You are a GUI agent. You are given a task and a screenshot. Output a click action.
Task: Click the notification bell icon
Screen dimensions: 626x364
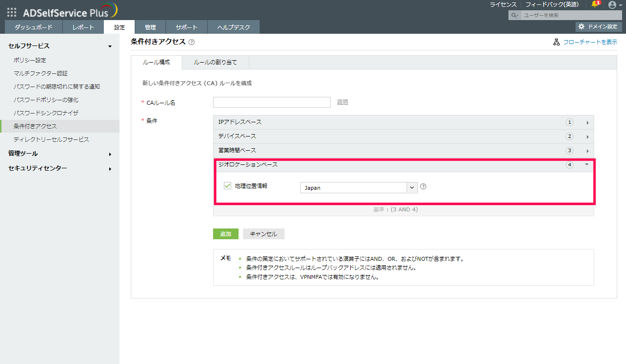coord(595,4)
